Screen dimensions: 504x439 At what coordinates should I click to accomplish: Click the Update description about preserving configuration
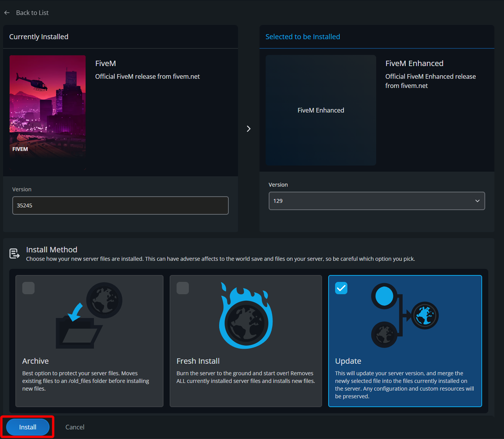pos(404,385)
